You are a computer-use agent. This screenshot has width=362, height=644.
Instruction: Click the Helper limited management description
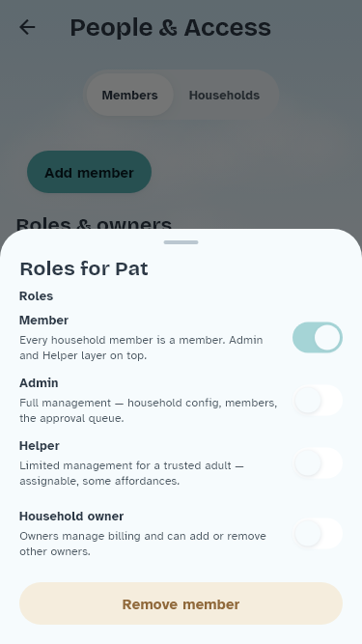click(x=131, y=473)
